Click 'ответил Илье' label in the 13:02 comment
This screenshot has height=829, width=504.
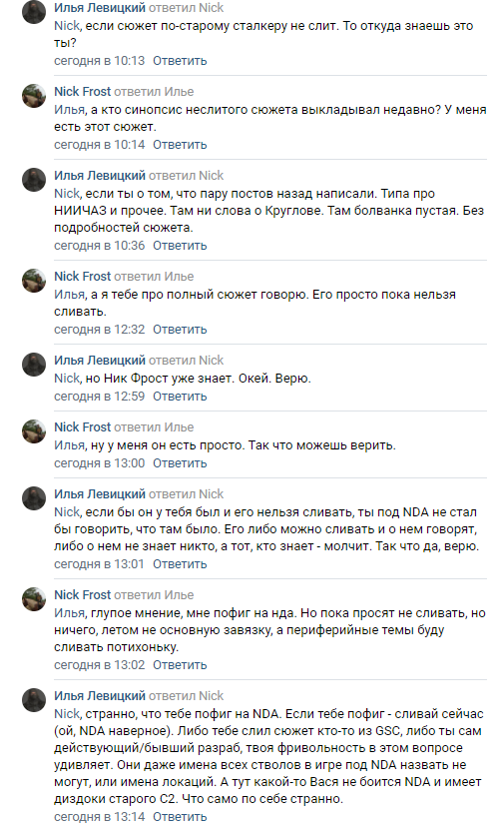(154, 595)
